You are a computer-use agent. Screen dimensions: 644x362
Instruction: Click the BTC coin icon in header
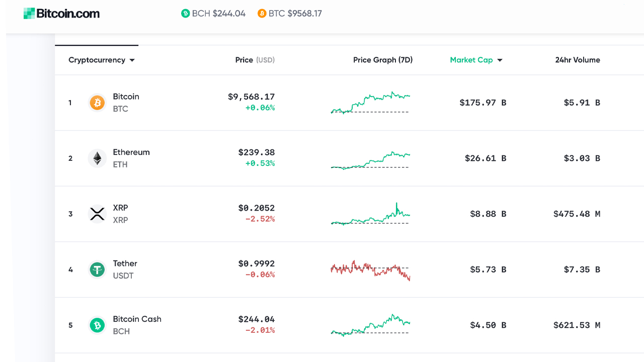tap(262, 14)
